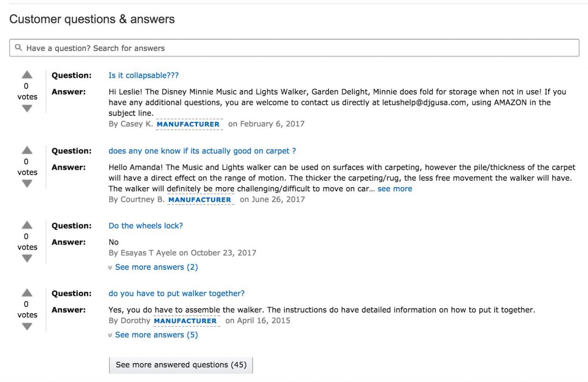Click Casey K.'s MANUFACTURER badge
This screenshot has height=382, width=588.
[188, 124]
